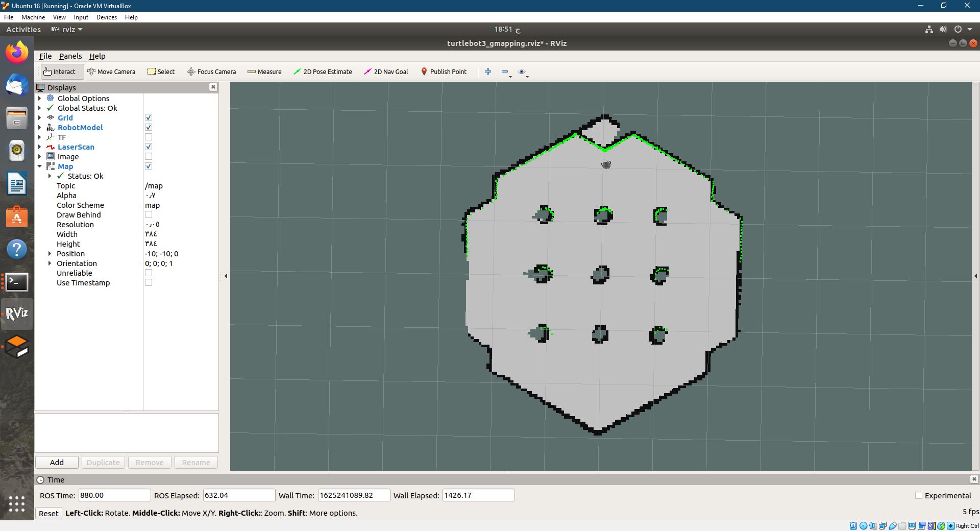
Task: Select the 2D Pose Estimate tool
Action: [x=323, y=71]
